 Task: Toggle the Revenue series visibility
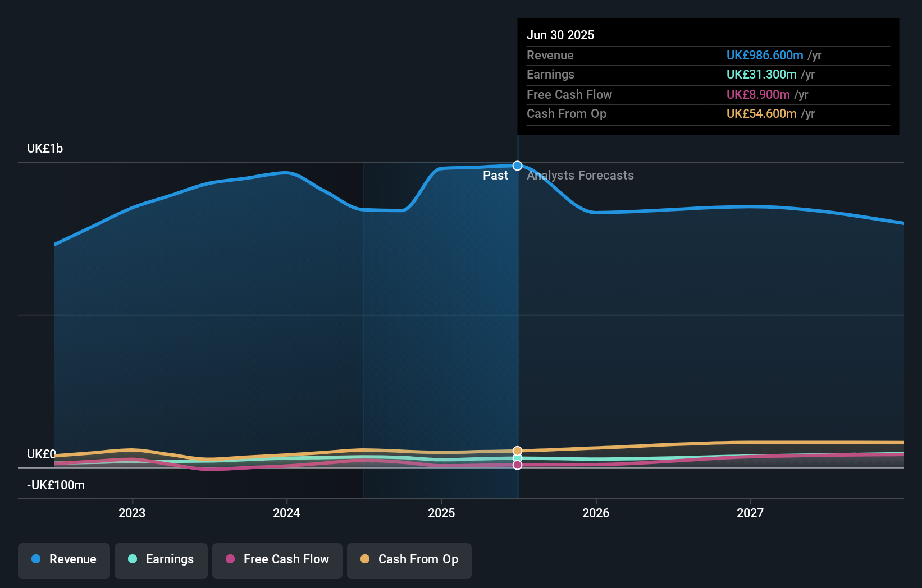[x=63, y=559]
